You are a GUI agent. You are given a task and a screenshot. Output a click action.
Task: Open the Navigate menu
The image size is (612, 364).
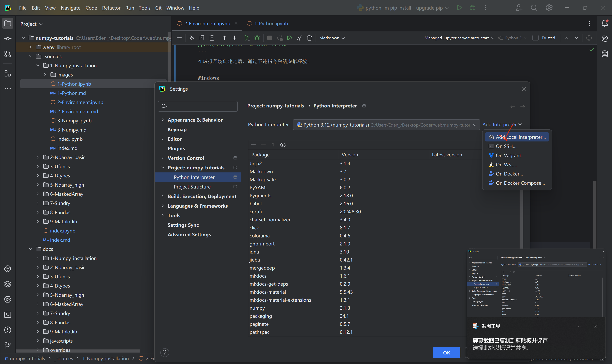click(x=70, y=8)
